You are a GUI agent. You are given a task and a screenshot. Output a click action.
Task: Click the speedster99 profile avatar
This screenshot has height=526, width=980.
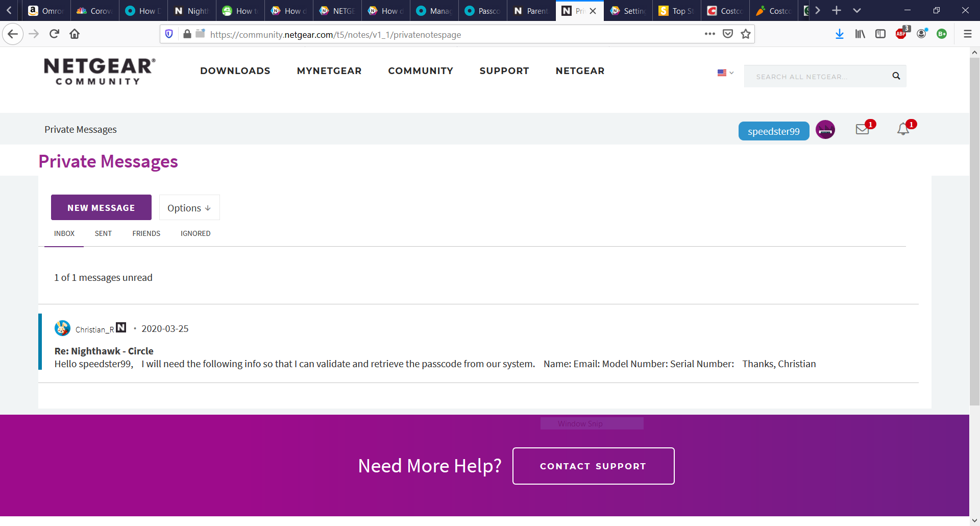(825, 130)
